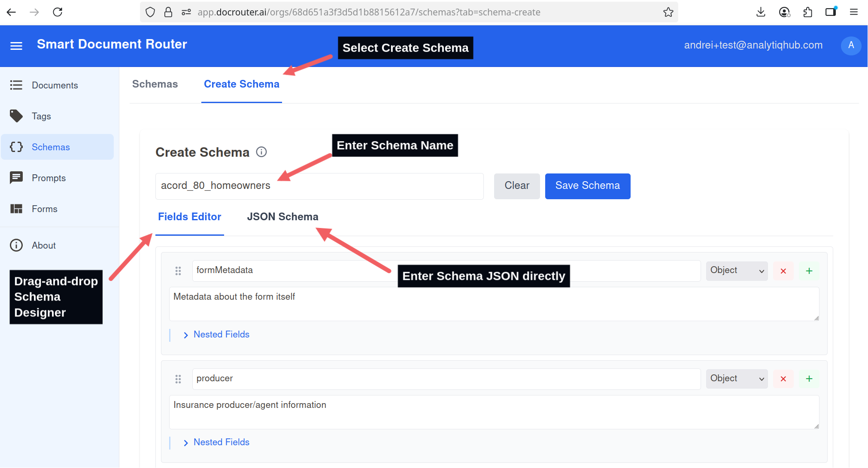Click the Prompts chat icon in sidebar
The image size is (868, 468).
click(16, 178)
